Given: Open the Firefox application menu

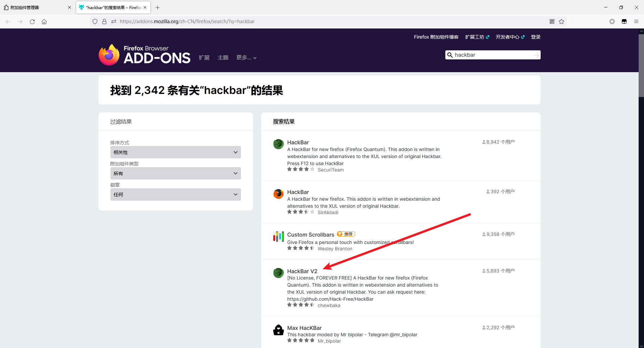Looking at the screenshot, I should tap(636, 21).
